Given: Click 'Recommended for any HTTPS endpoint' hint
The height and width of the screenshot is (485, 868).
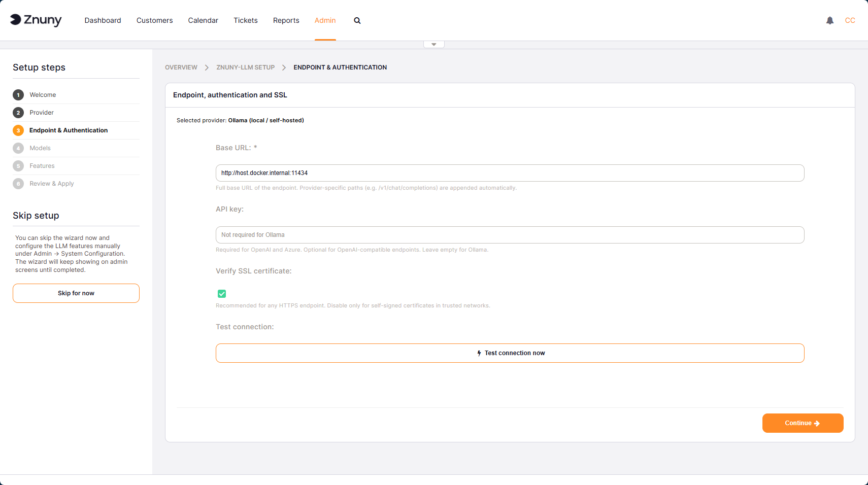Looking at the screenshot, I should pyautogui.click(x=353, y=305).
